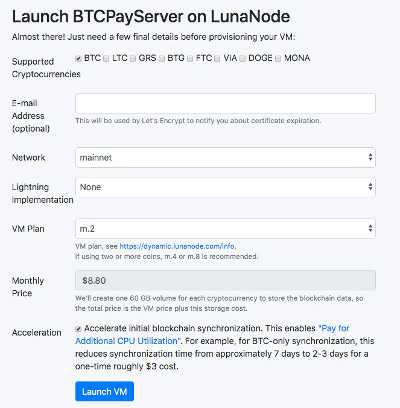Select the BTG cryptocurrency checkbox
Image resolution: width=400 pixels, height=408 pixels.
(162, 59)
